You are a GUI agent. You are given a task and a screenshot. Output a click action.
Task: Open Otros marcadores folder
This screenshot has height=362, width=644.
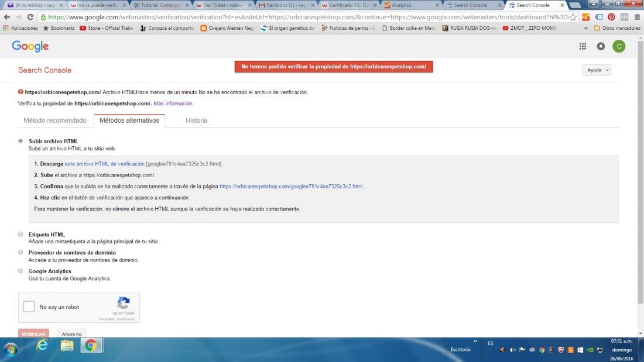pos(617,28)
